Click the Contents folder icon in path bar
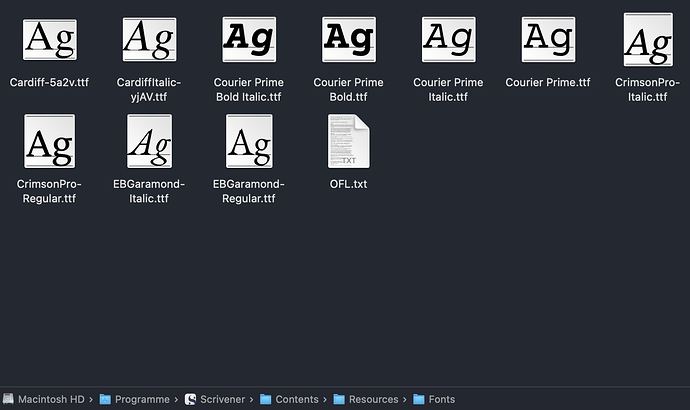 click(x=265, y=399)
